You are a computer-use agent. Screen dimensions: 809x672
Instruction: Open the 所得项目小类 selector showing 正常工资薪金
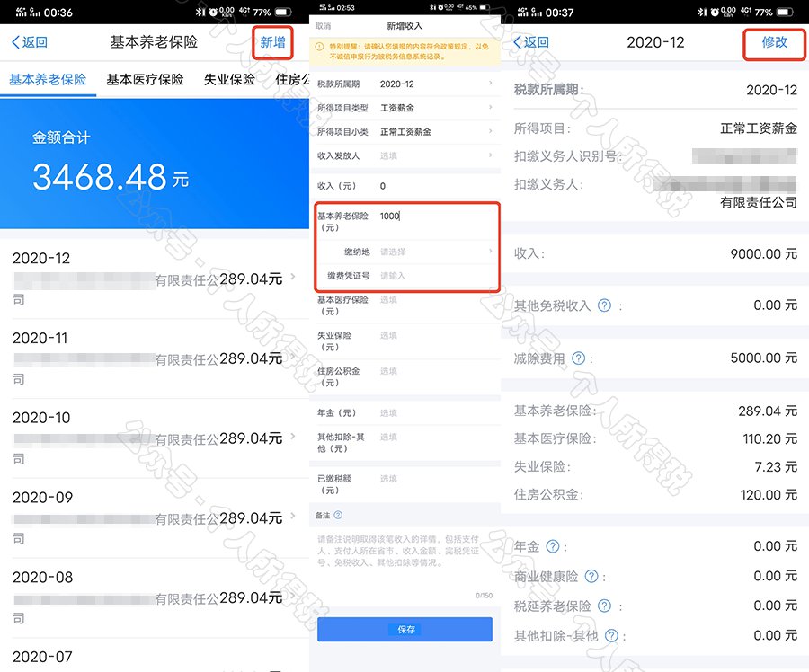pyautogui.click(x=405, y=131)
